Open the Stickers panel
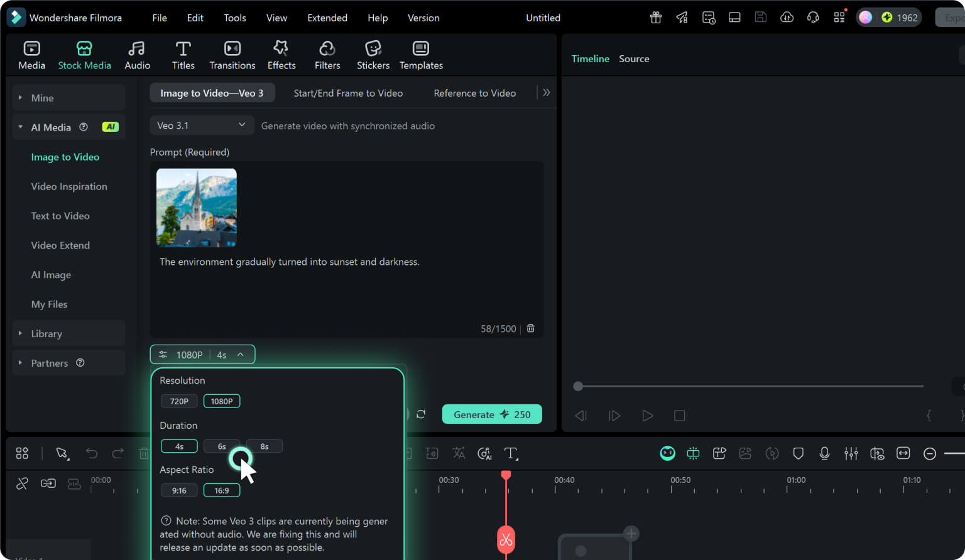This screenshot has width=965, height=560. pyautogui.click(x=373, y=54)
